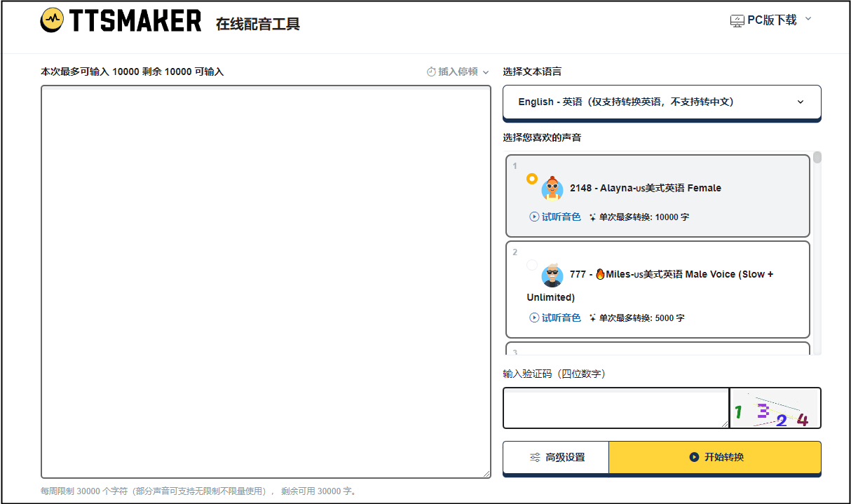Play 试听音色 preview for Alayna voice

click(x=555, y=217)
